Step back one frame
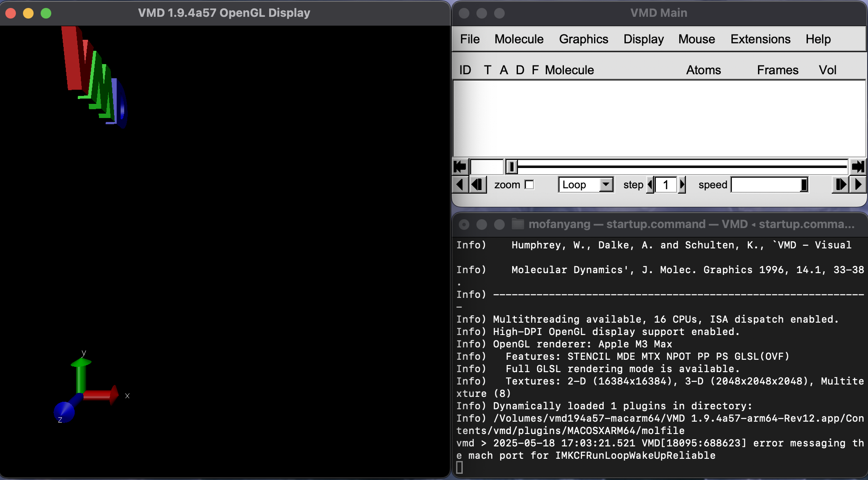This screenshot has height=480, width=868. [477, 184]
